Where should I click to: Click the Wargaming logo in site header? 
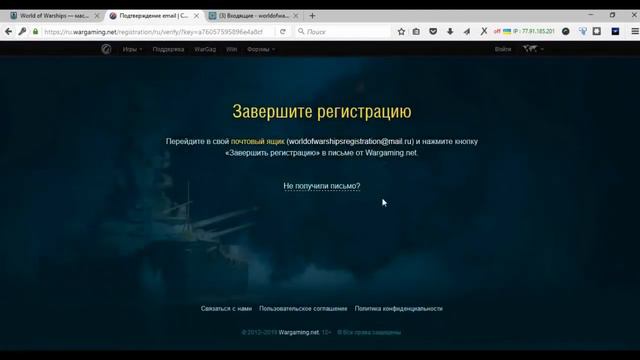point(106,49)
